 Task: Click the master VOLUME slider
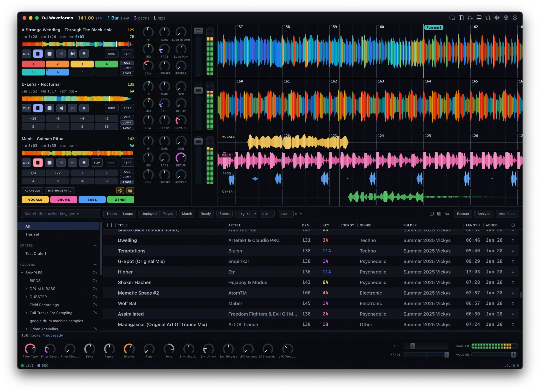click(494, 355)
